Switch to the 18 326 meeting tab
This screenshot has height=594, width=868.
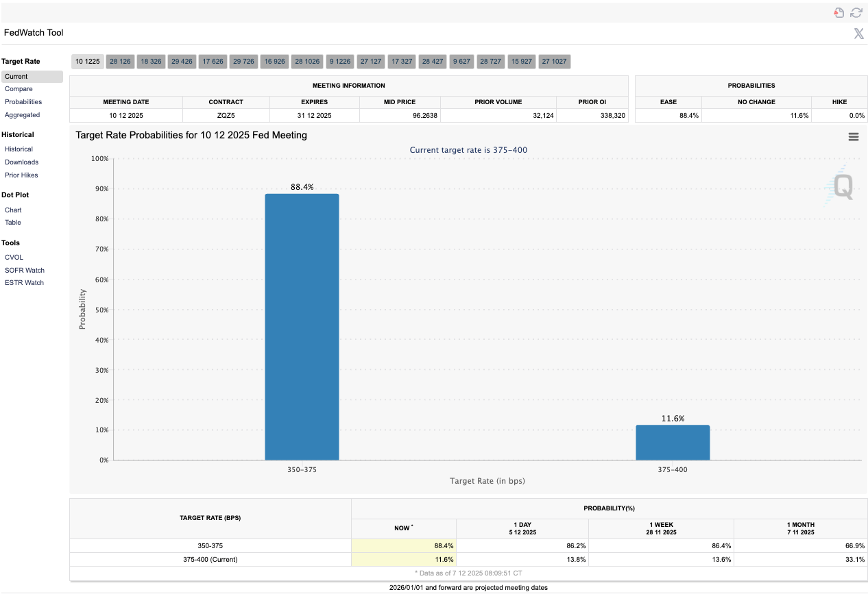tap(151, 62)
